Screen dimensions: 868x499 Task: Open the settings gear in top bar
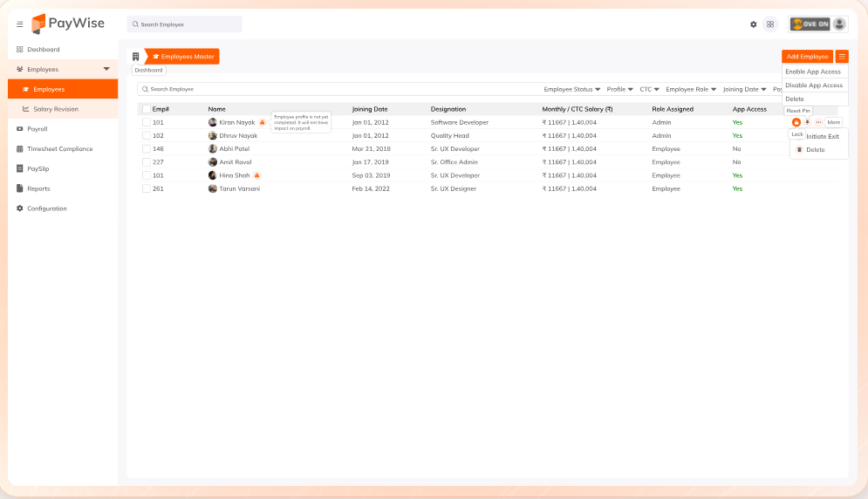754,24
